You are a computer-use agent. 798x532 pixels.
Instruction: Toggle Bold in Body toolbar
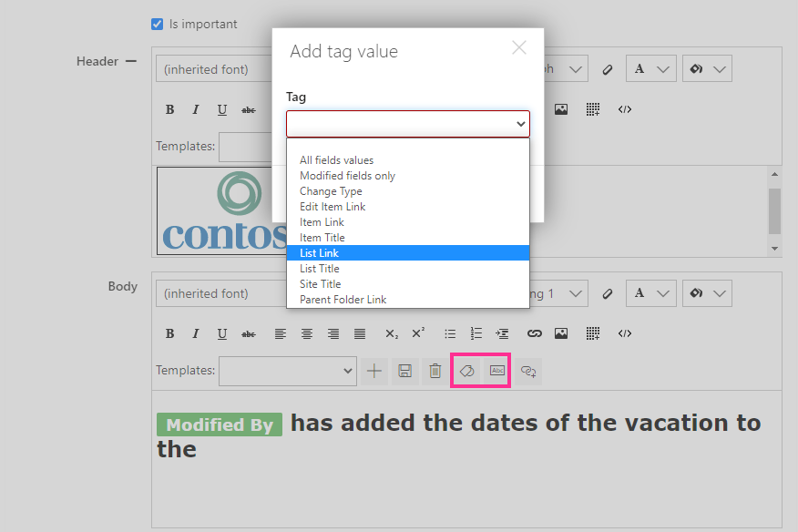170,333
